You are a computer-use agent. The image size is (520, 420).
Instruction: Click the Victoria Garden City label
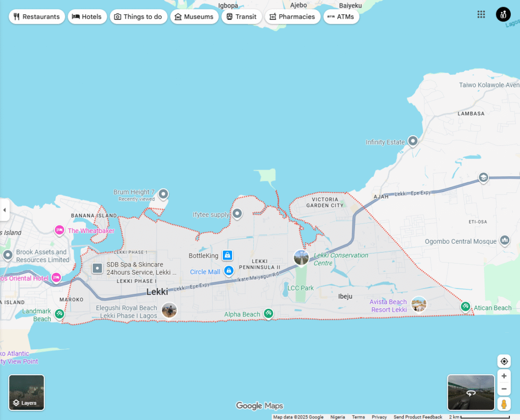[325, 202]
